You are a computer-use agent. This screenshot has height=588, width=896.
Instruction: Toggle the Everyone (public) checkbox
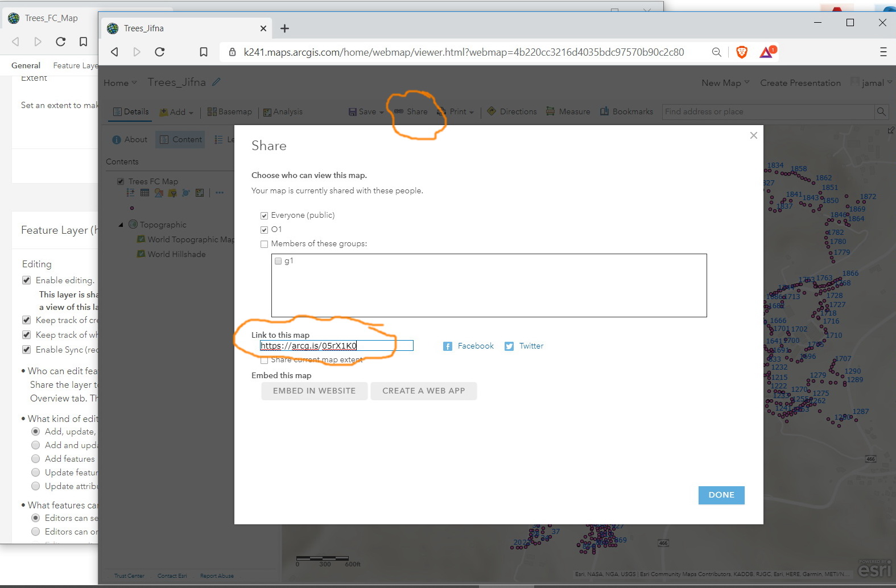tap(264, 216)
